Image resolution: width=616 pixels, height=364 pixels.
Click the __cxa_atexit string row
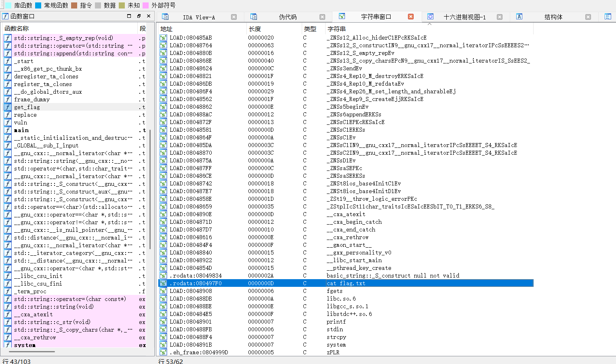coord(346,214)
